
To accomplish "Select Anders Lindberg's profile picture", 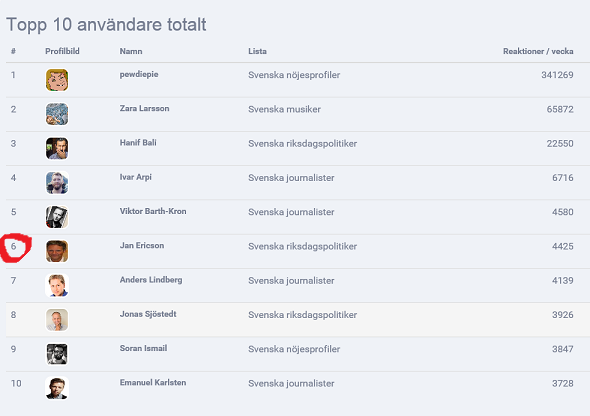I will [x=57, y=285].
